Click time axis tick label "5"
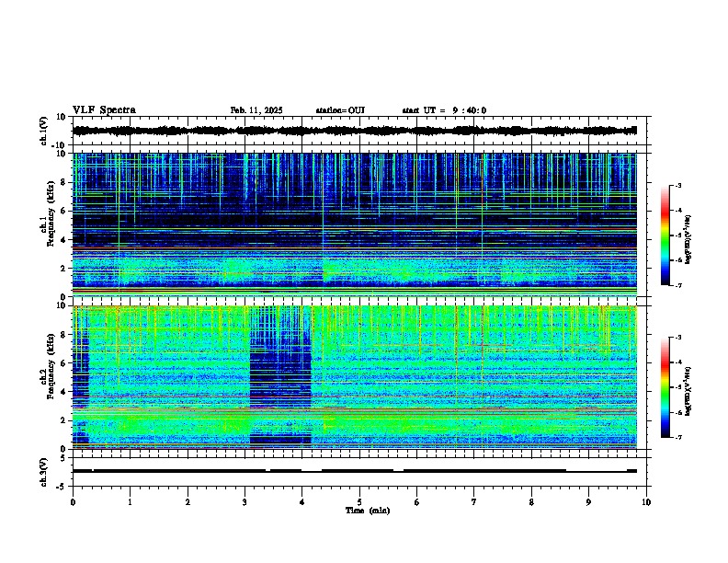Image resolution: width=728 pixels, height=563 pixels. (359, 502)
